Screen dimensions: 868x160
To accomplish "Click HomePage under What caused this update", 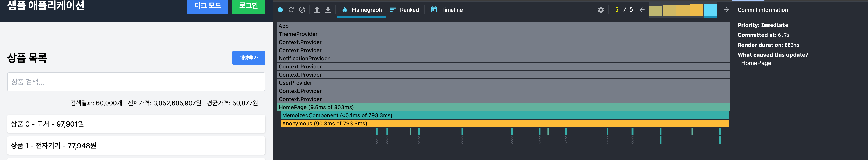I will coord(756,63).
